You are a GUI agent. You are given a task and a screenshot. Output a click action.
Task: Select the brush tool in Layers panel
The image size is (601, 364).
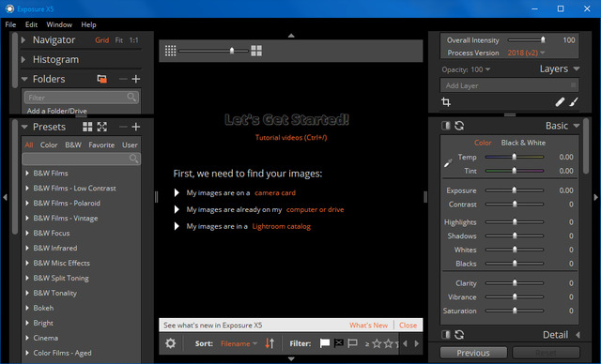click(x=574, y=102)
